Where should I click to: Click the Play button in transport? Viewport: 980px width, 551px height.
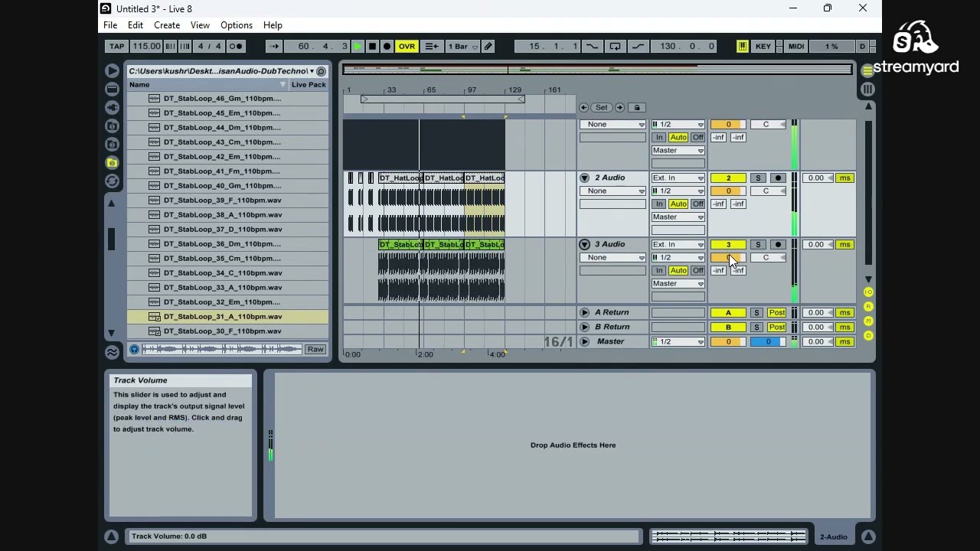pyautogui.click(x=358, y=47)
